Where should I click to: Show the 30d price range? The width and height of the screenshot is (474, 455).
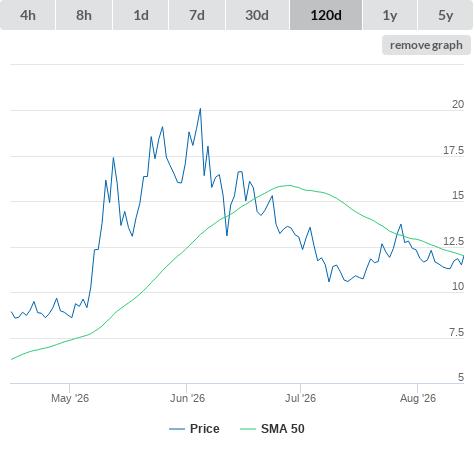[x=257, y=15]
